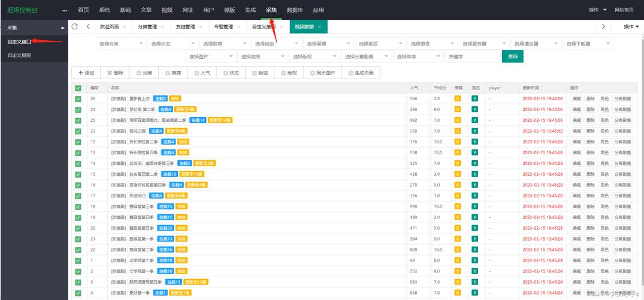This screenshot has width=644, height=300.
Task: Click the green Y browse icon in row 12
Action: point(474,142)
